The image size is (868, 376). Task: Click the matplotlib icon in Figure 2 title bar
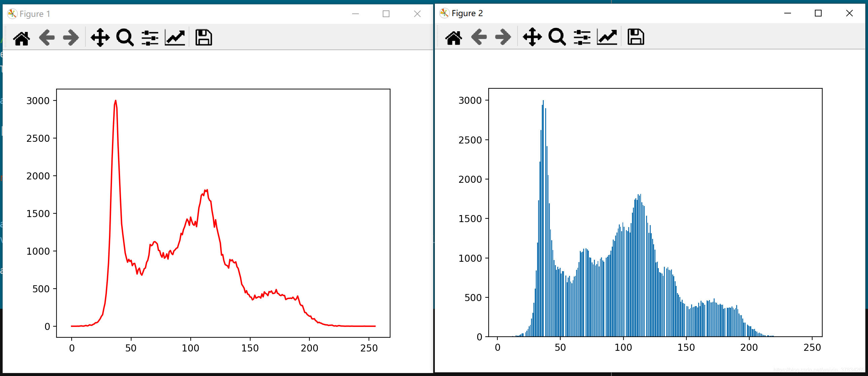click(445, 13)
